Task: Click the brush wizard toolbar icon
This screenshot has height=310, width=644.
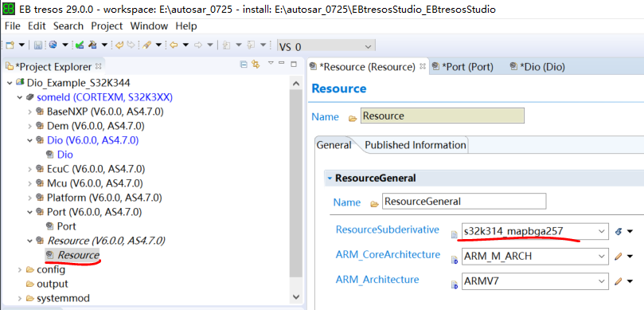Action: [x=146, y=45]
